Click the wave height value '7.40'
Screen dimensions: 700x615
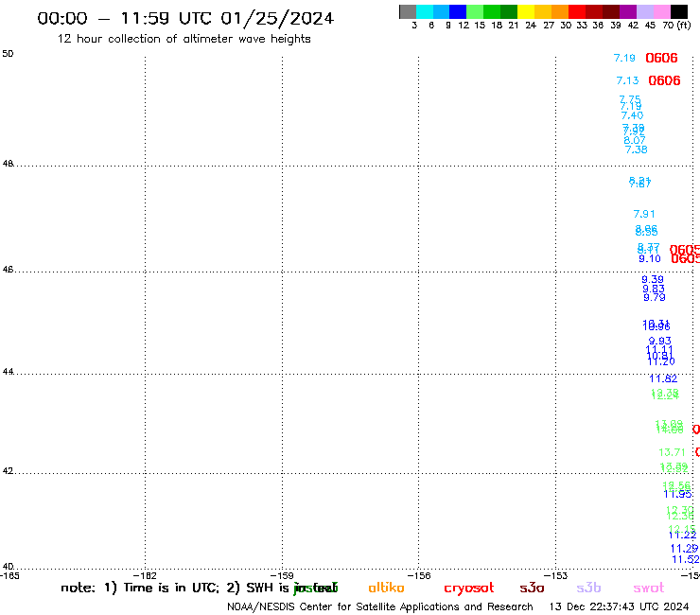click(632, 115)
